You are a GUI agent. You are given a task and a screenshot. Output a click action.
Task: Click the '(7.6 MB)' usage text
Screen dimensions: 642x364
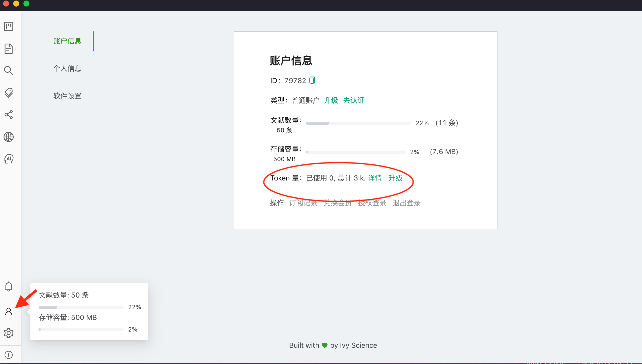(444, 152)
